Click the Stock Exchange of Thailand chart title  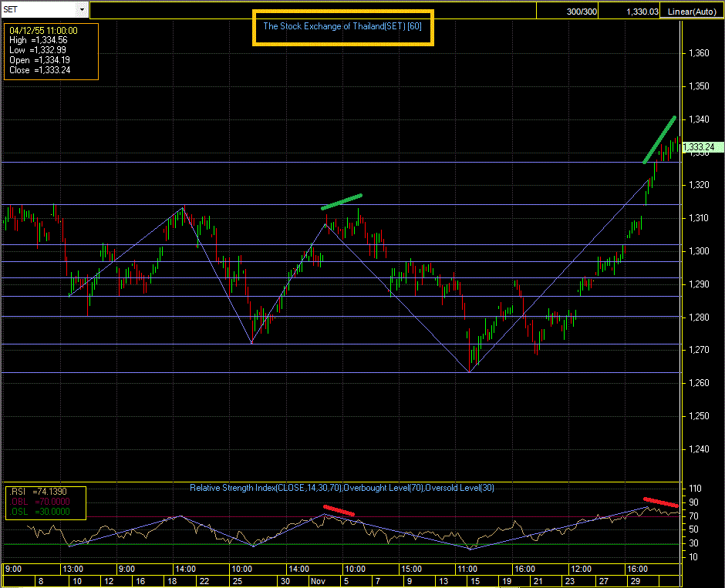(x=342, y=25)
